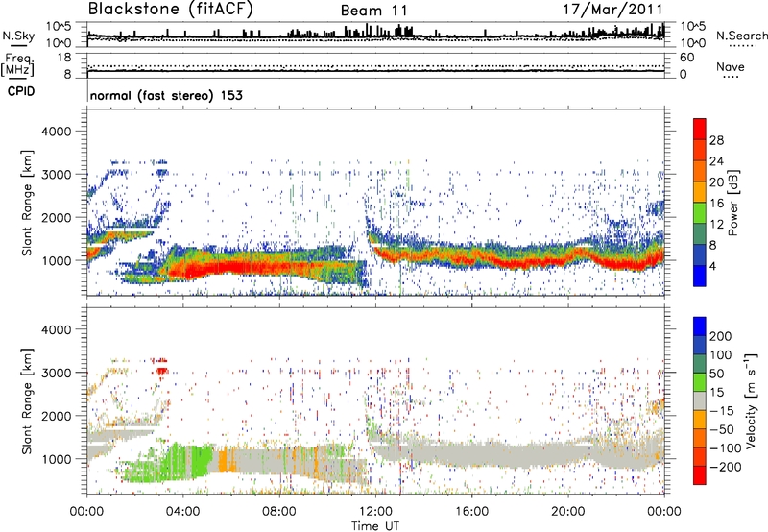Click 'normal (fast stereo) 153' mode text
Viewport: 768px width, 532px height.
[166, 95]
